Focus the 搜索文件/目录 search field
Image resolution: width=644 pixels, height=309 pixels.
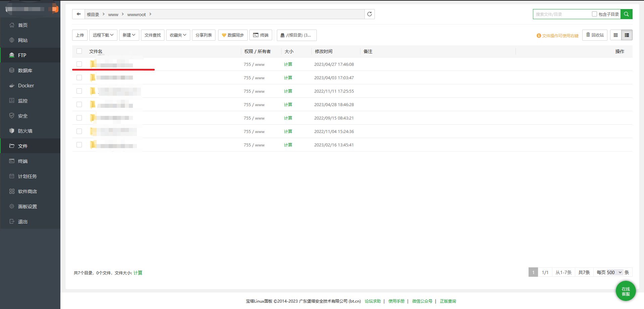[x=562, y=14]
